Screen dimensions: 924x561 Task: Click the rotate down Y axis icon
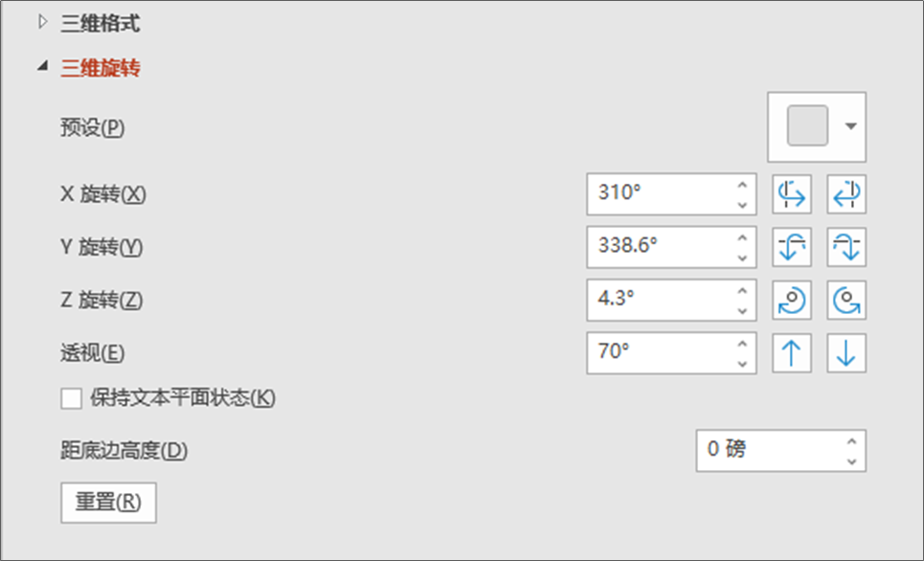846,248
